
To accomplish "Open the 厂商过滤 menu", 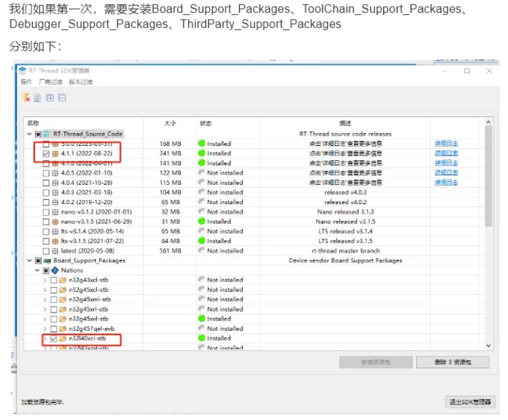I will [50, 82].
